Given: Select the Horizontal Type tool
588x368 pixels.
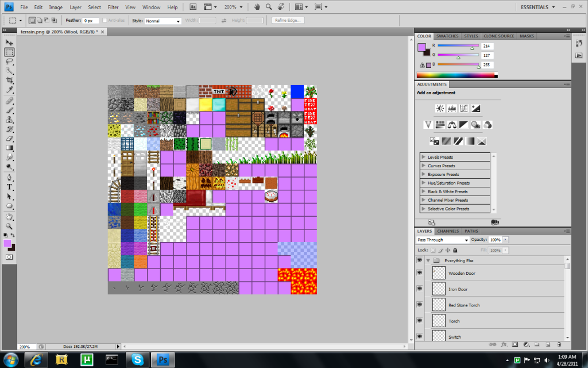Looking at the screenshot, I should pyautogui.click(x=9, y=187).
